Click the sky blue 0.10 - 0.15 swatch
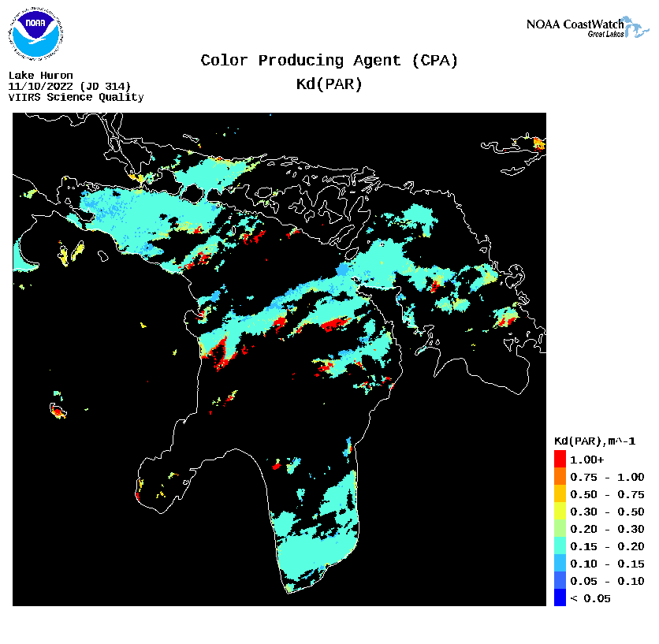Screen dimensions: 659x644 [560, 563]
